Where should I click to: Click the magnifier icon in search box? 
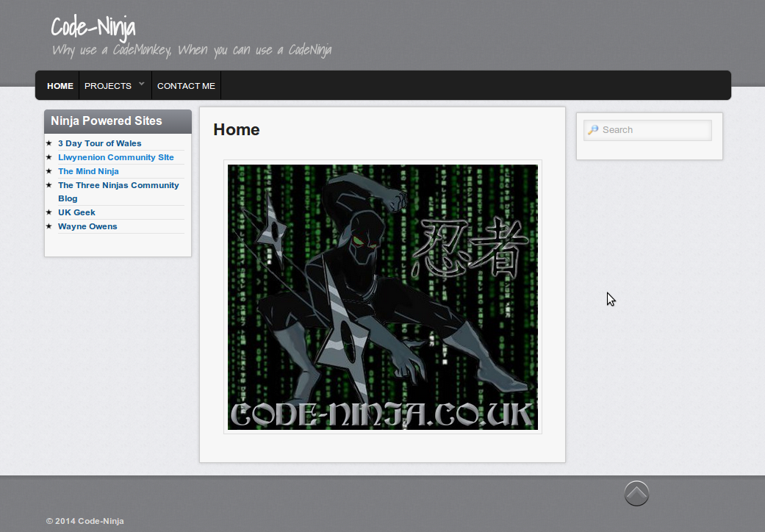tap(593, 130)
